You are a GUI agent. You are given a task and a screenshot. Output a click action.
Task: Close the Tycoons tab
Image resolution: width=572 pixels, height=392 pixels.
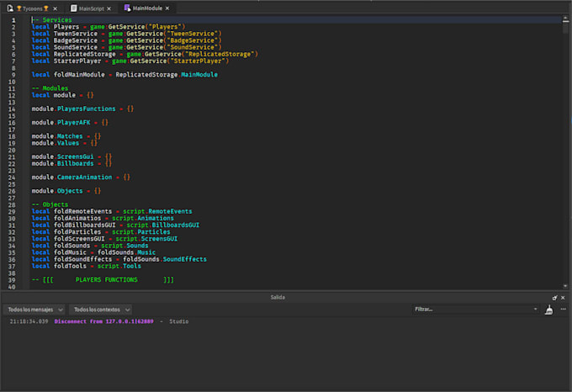click(x=55, y=8)
